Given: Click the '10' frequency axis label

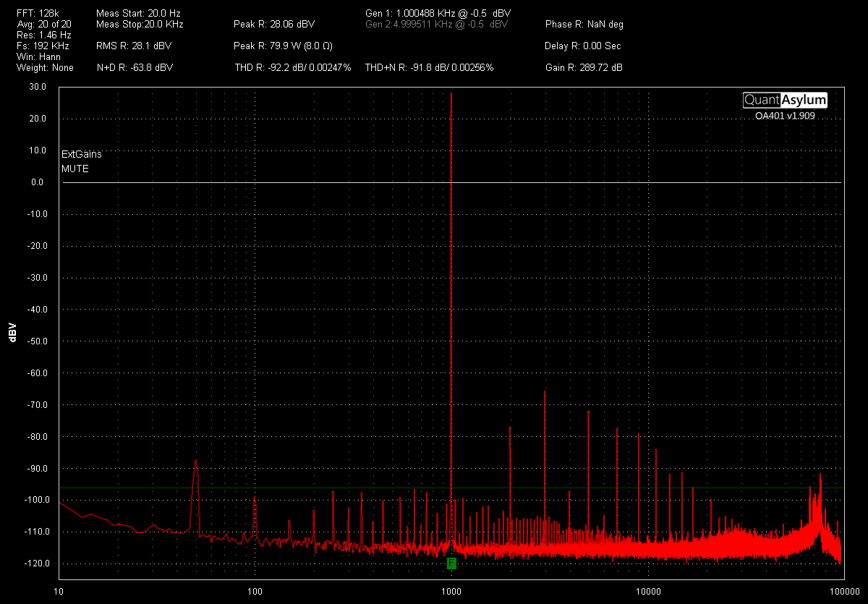Looking at the screenshot, I should point(59,592).
